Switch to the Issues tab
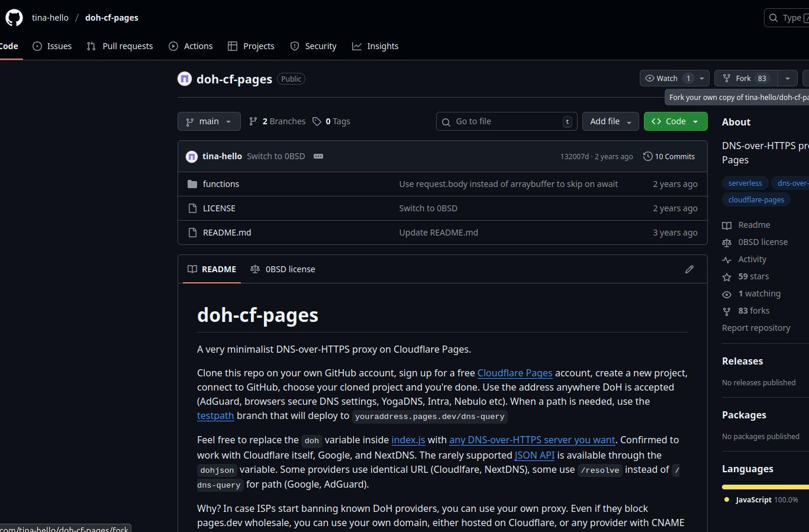 pyautogui.click(x=52, y=46)
